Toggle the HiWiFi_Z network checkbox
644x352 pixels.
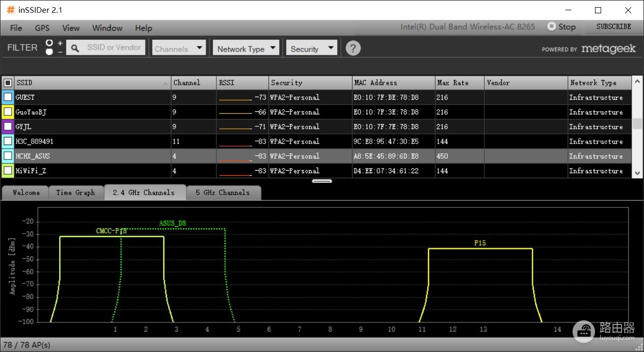[8, 171]
